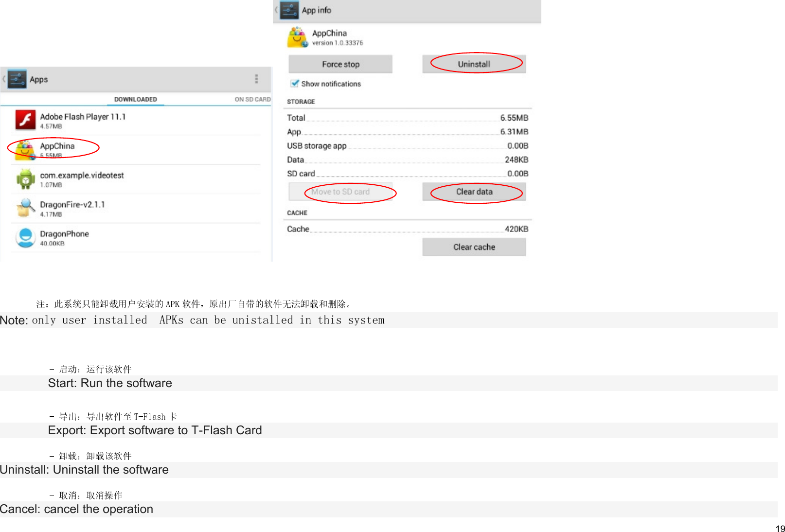Click 'Cancel: cancel the operation' line
785x532 pixels.
click(x=76, y=509)
